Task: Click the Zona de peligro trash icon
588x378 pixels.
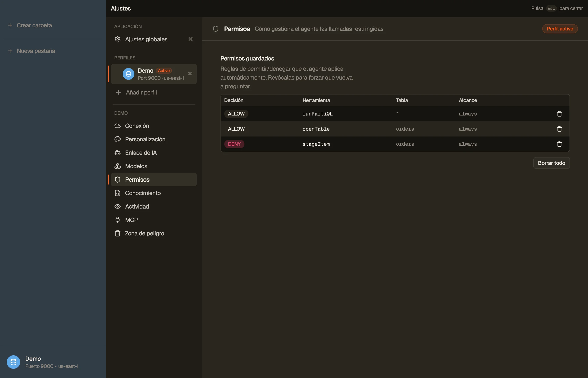Action: 118,234
